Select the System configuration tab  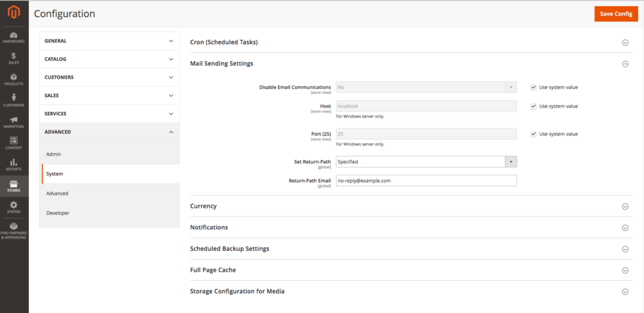(110, 174)
